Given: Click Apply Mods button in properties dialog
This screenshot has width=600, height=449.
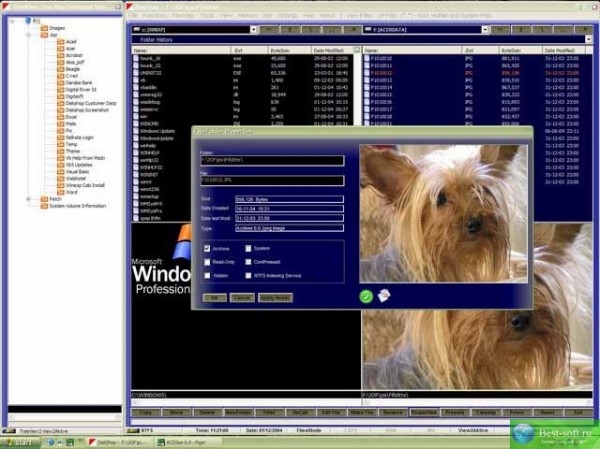Looking at the screenshot, I should pyautogui.click(x=276, y=298).
